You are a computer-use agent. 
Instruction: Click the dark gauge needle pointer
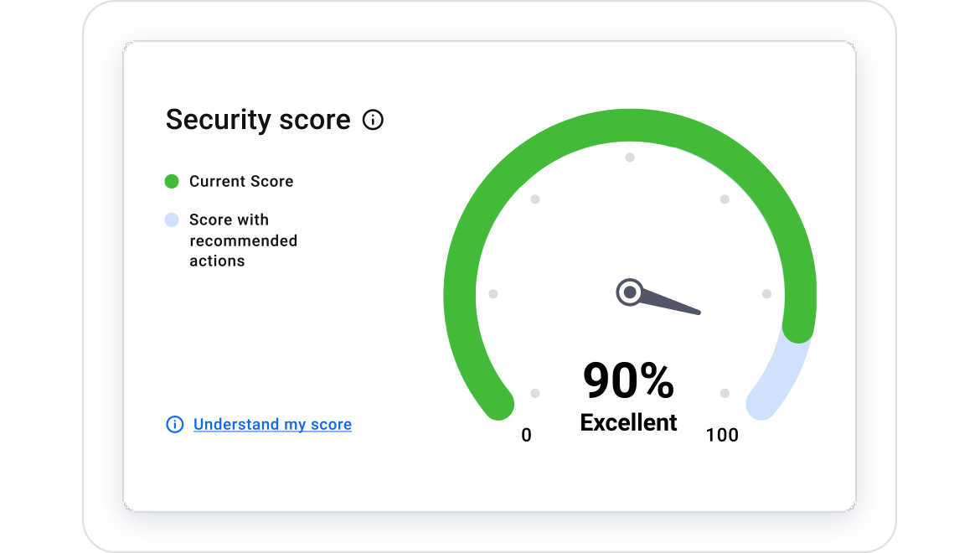670,302
